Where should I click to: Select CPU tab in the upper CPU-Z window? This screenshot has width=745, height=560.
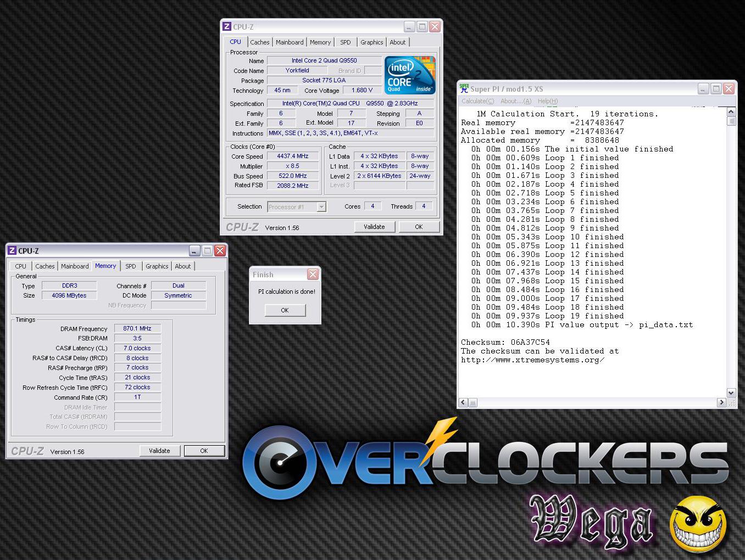(x=236, y=42)
